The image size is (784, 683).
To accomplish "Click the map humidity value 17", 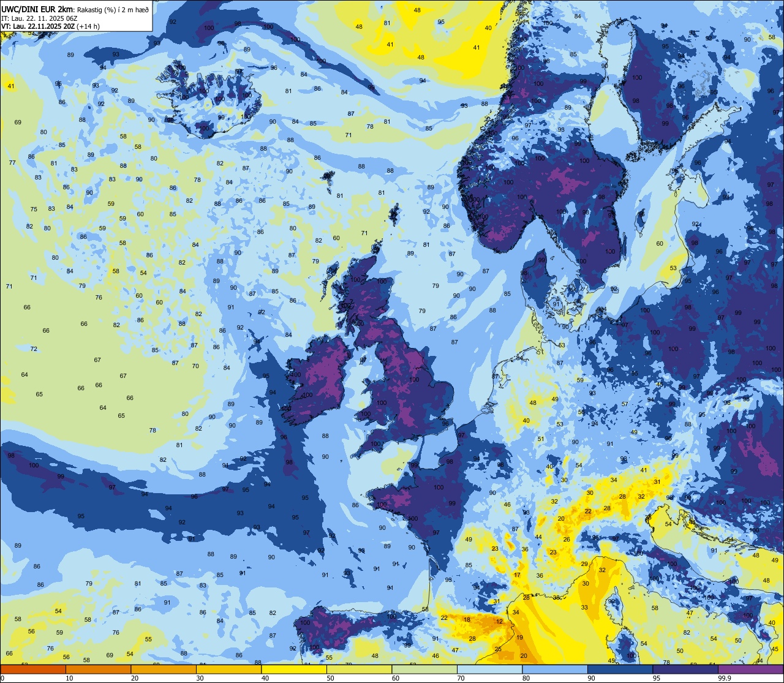I will (517, 575).
